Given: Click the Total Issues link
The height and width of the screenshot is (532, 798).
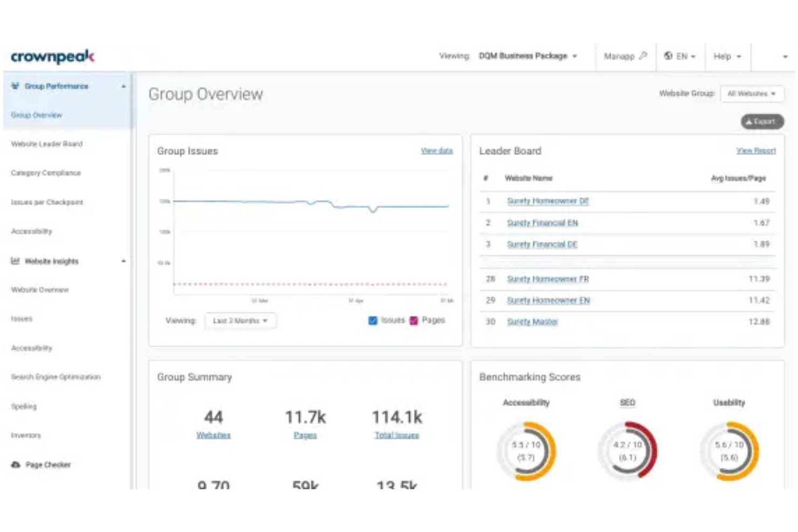Looking at the screenshot, I should [x=397, y=435].
